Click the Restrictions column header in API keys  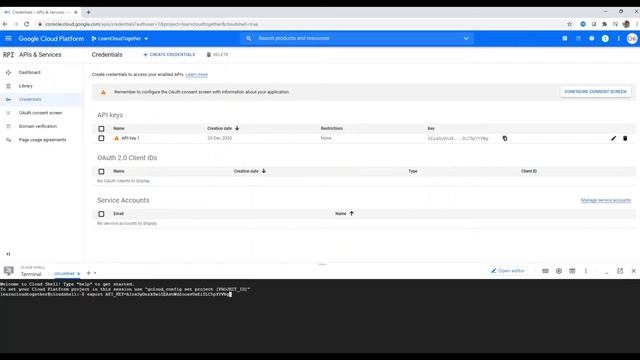[x=331, y=129]
